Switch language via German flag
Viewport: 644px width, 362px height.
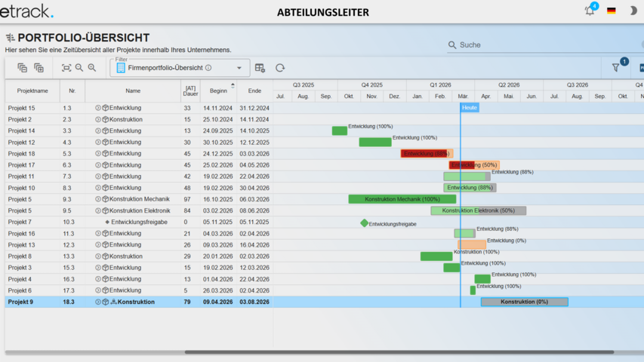tap(611, 11)
